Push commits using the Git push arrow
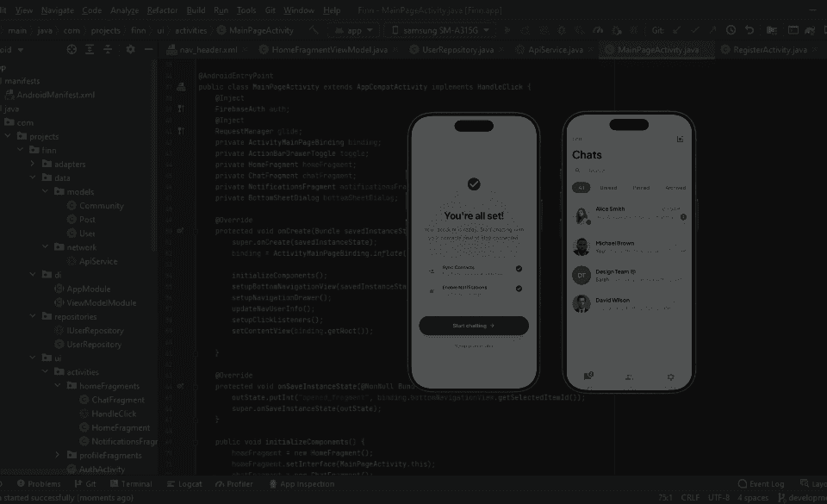 pos(712,28)
